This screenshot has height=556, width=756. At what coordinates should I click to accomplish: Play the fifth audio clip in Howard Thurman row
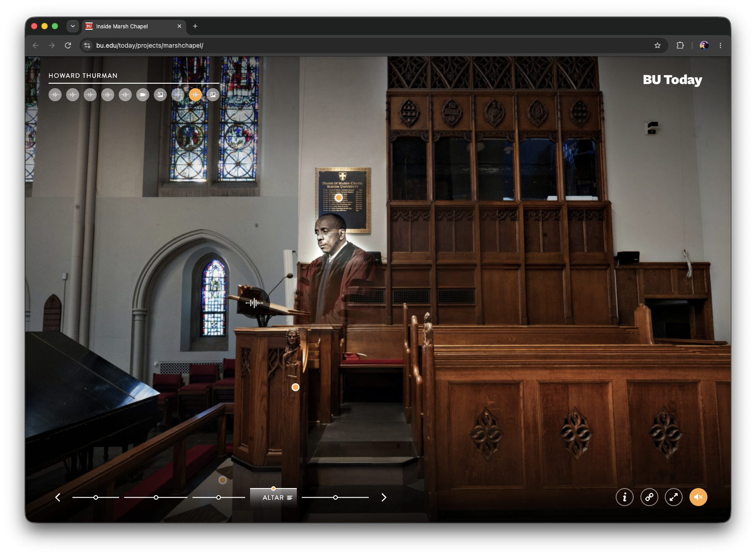(125, 95)
